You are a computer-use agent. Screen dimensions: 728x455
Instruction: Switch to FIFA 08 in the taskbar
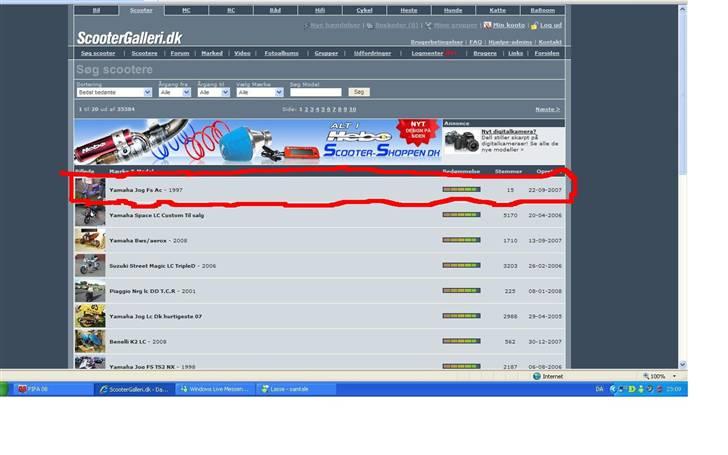(x=40, y=389)
